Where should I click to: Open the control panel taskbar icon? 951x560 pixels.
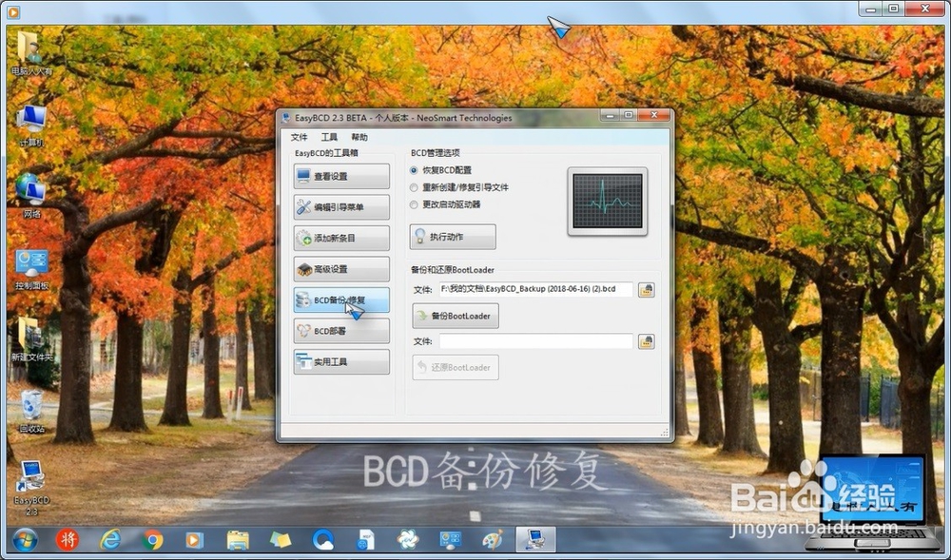pyautogui.click(x=450, y=539)
